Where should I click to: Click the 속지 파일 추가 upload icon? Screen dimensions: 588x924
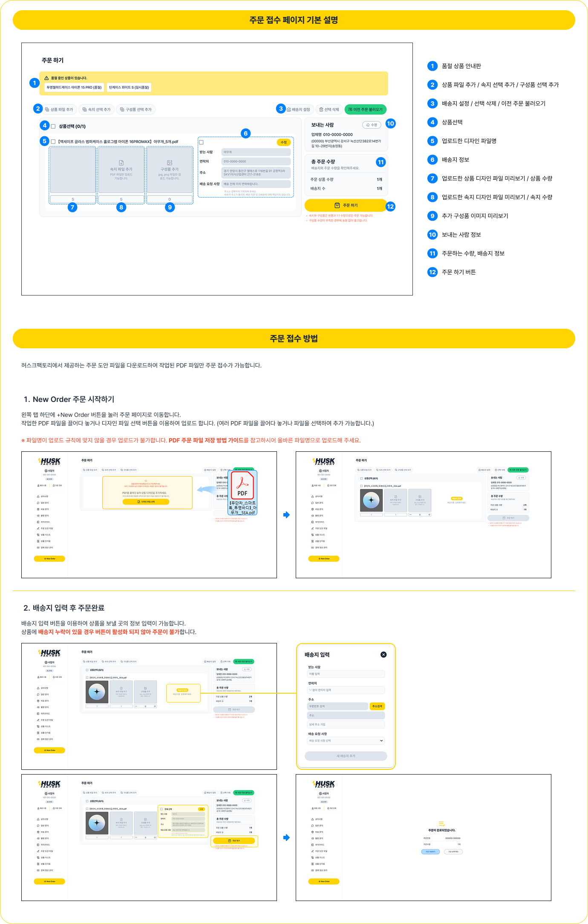[121, 163]
